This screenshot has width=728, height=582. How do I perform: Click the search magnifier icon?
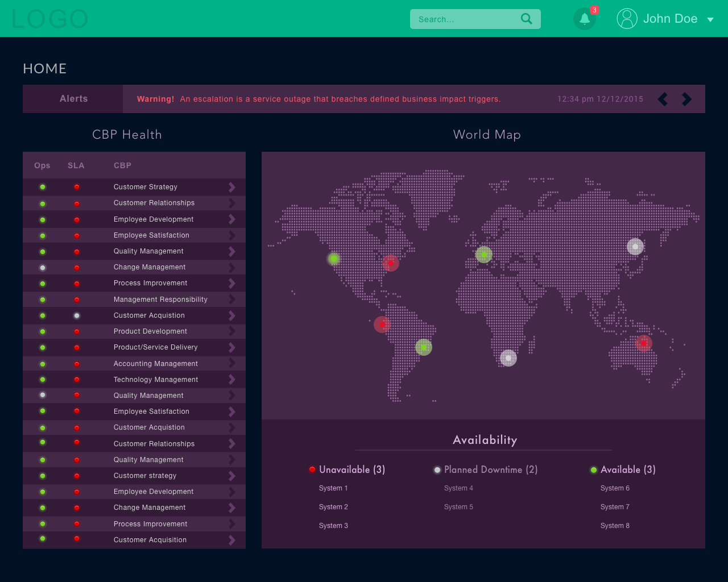pyautogui.click(x=527, y=19)
